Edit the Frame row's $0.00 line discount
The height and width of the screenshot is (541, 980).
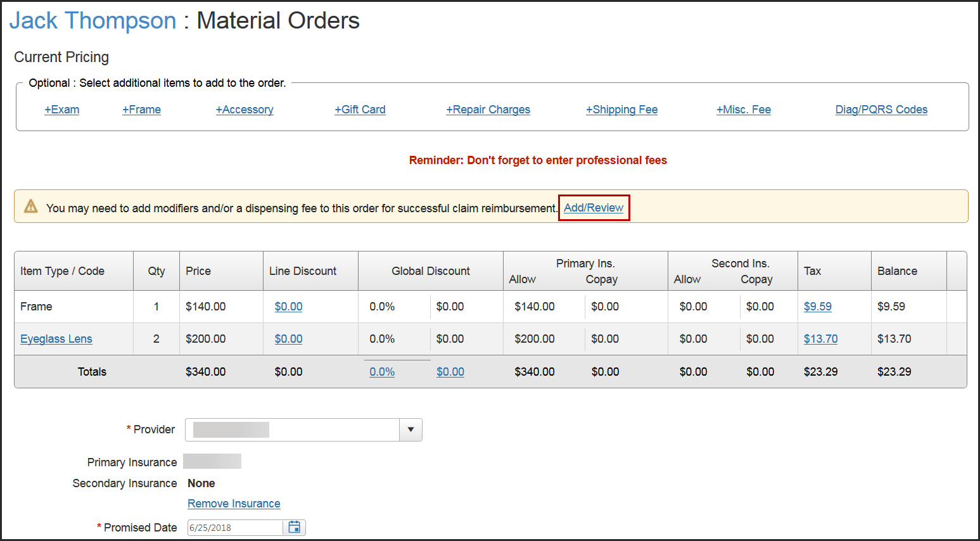(x=288, y=306)
